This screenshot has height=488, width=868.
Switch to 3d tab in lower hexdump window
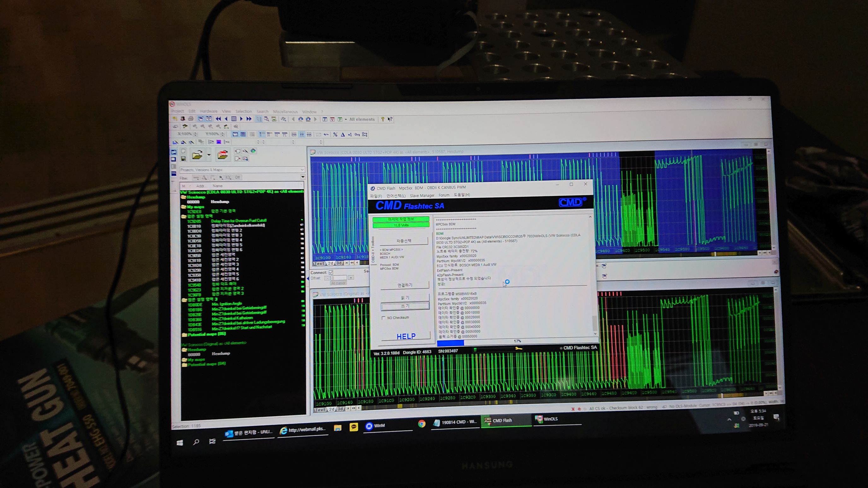point(340,409)
